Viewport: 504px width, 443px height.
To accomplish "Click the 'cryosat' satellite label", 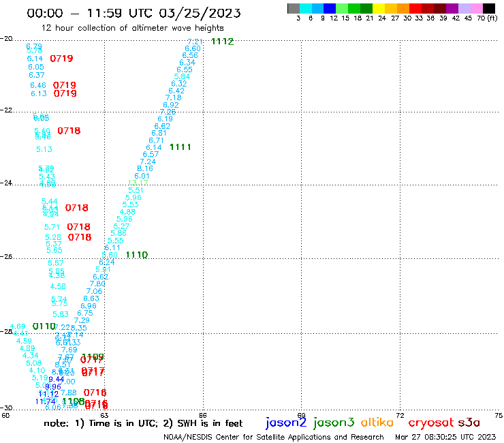I will [x=431, y=423].
